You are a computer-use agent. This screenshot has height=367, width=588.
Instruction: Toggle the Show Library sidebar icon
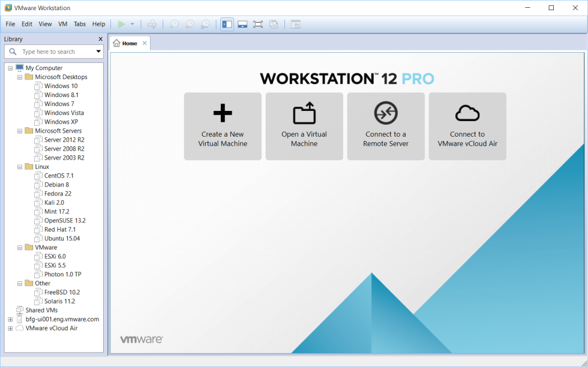[227, 25]
